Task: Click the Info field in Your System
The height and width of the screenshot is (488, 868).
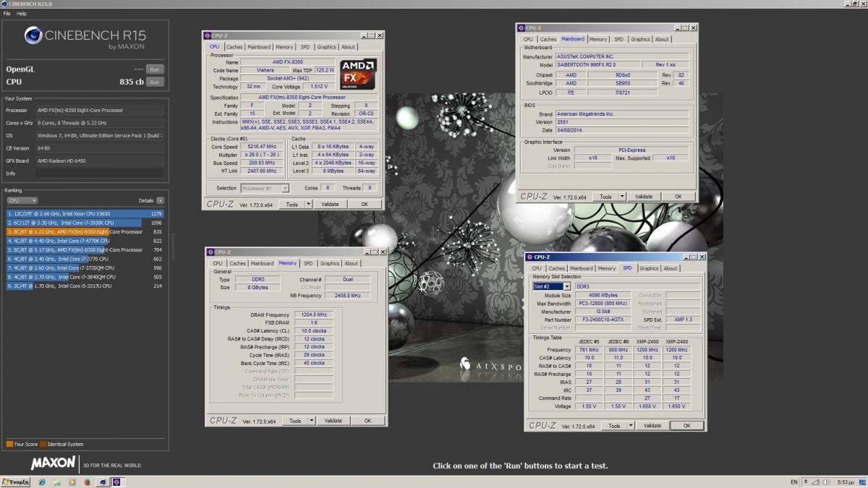Action: (99, 174)
